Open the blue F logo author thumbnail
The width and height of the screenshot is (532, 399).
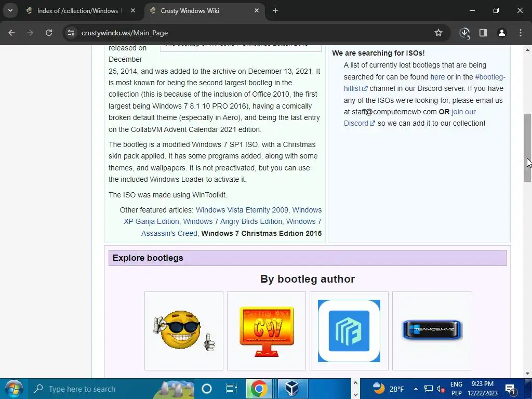coord(349,331)
